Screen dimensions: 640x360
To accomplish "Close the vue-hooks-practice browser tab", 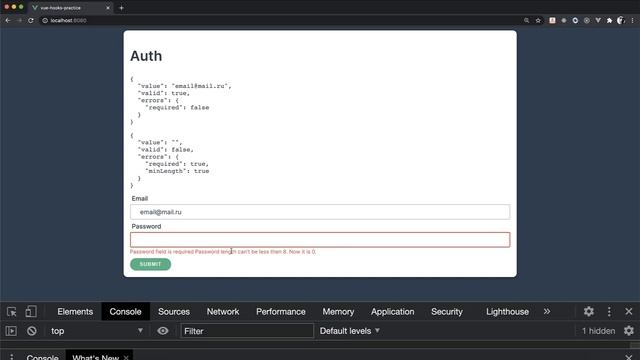I will pyautogui.click(x=108, y=8).
